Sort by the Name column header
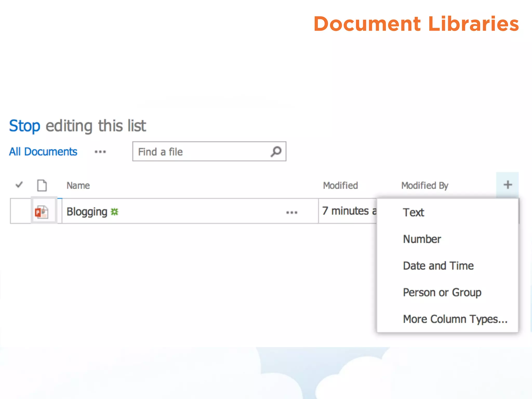 78,185
